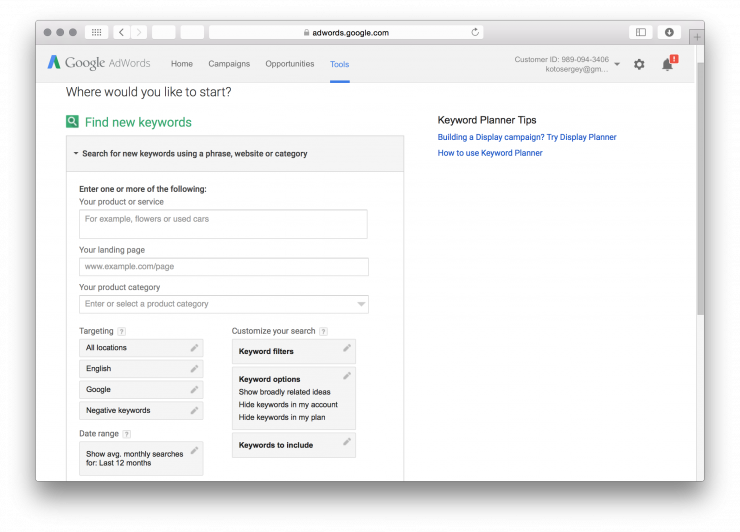Click help icon beside Customize your search
The height and width of the screenshot is (532, 740).
click(x=324, y=331)
